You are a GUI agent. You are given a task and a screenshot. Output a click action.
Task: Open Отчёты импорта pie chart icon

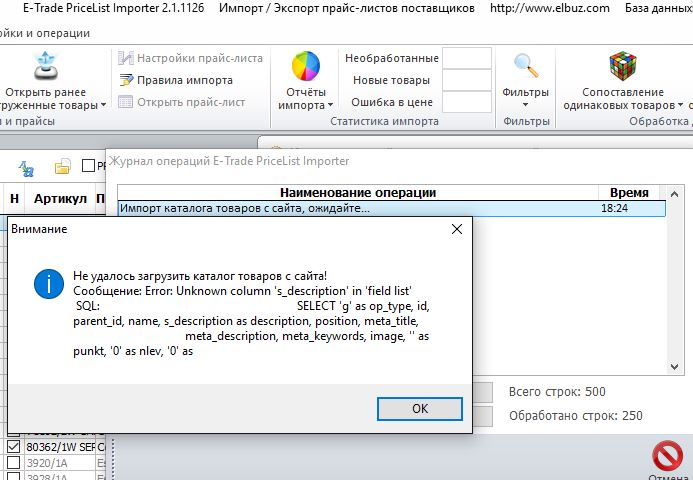click(305, 66)
